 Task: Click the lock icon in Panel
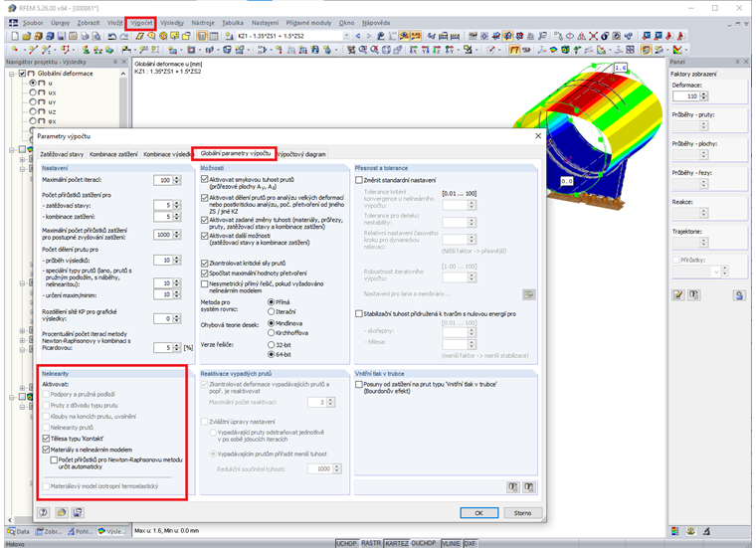pyautogui.click(x=740, y=295)
